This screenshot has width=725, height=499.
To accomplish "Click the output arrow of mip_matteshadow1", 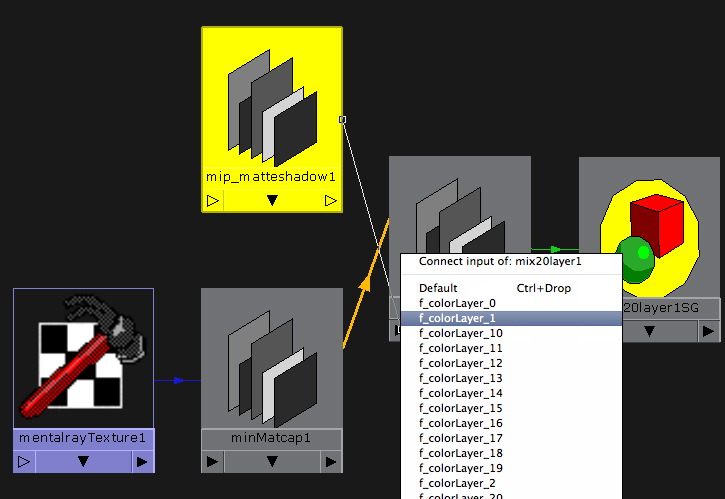I will pyautogui.click(x=331, y=201).
